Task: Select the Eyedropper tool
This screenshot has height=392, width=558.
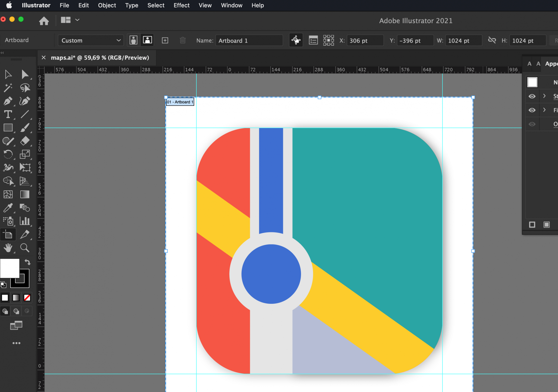Action: (x=8, y=208)
